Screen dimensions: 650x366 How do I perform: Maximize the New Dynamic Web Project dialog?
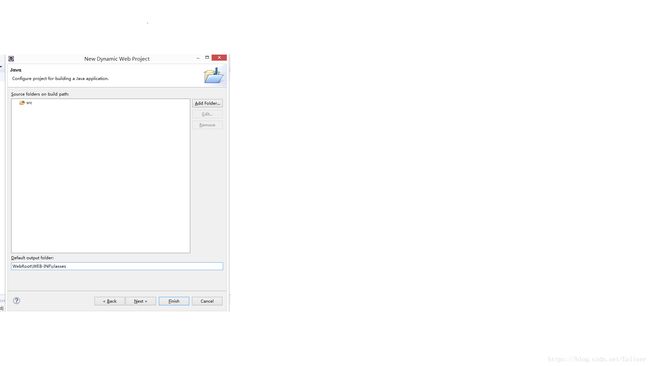point(207,58)
